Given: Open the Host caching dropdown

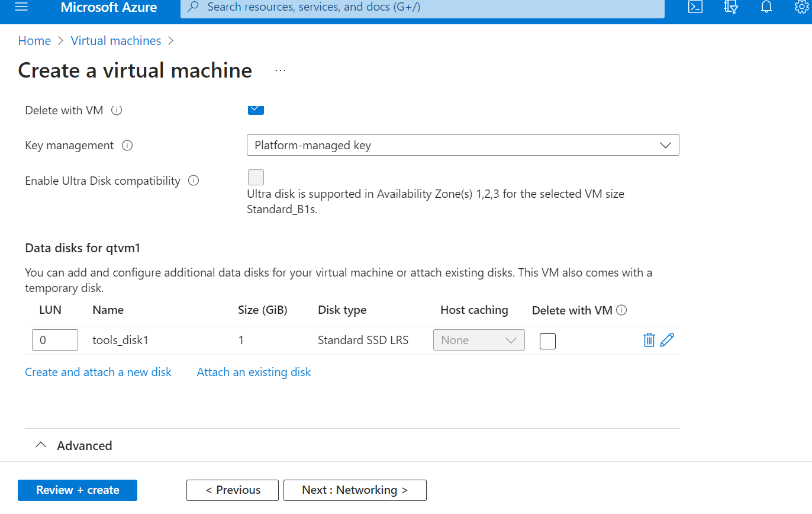Looking at the screenshot, I should pyautogui.click(x=479, y=340).
